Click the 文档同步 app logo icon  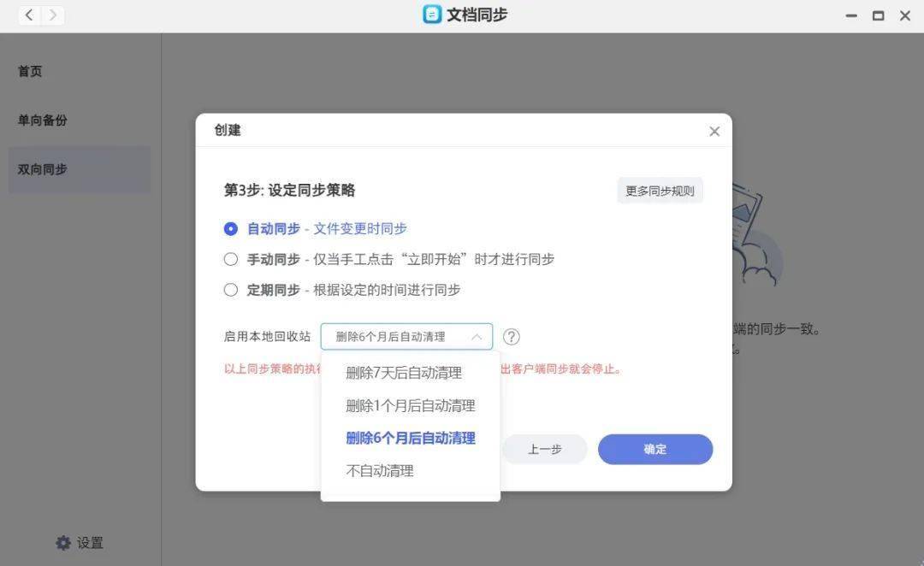(432, 15)
